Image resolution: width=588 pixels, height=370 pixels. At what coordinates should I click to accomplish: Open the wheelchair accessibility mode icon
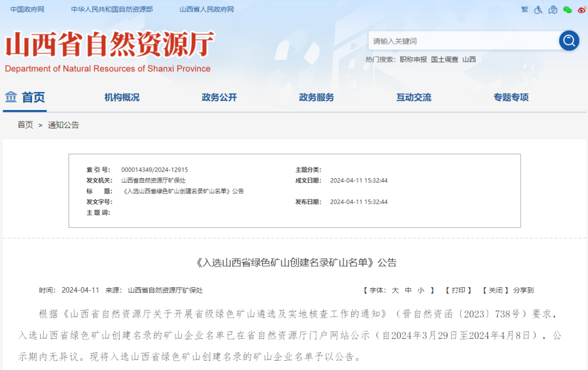tap(538, 10)
